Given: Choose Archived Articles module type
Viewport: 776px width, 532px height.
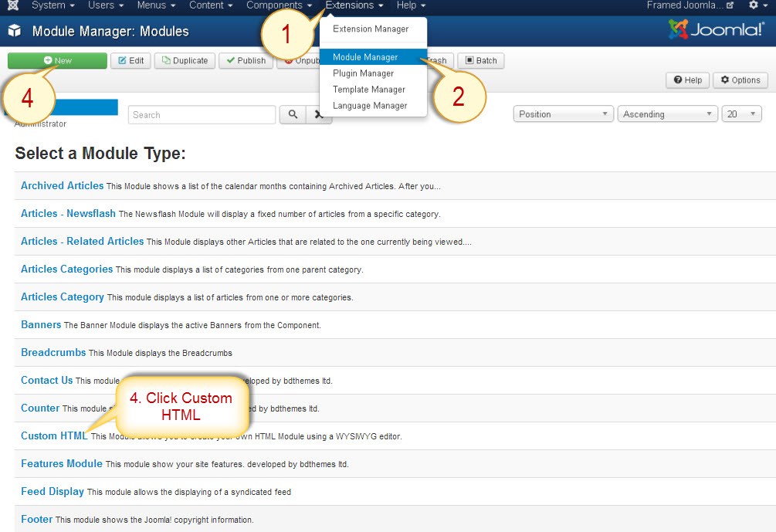Looking at the screenshot, I should click(x=62, y=185).
